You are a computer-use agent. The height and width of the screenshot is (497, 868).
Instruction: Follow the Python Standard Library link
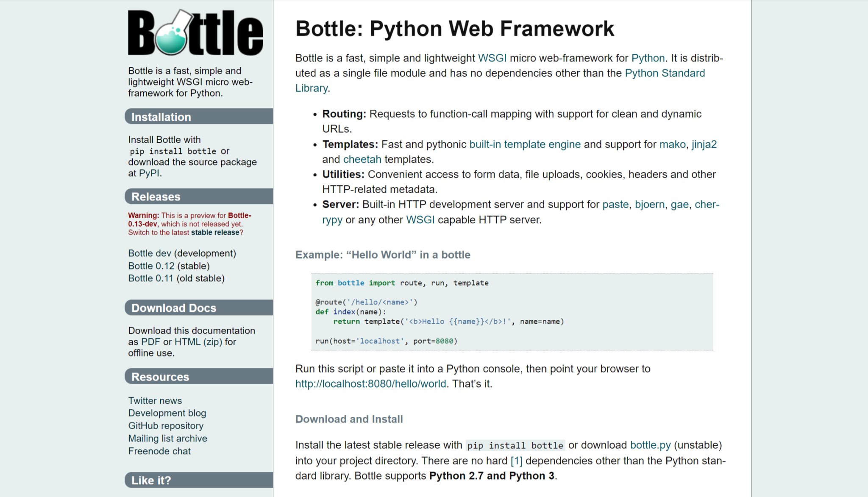665,73
